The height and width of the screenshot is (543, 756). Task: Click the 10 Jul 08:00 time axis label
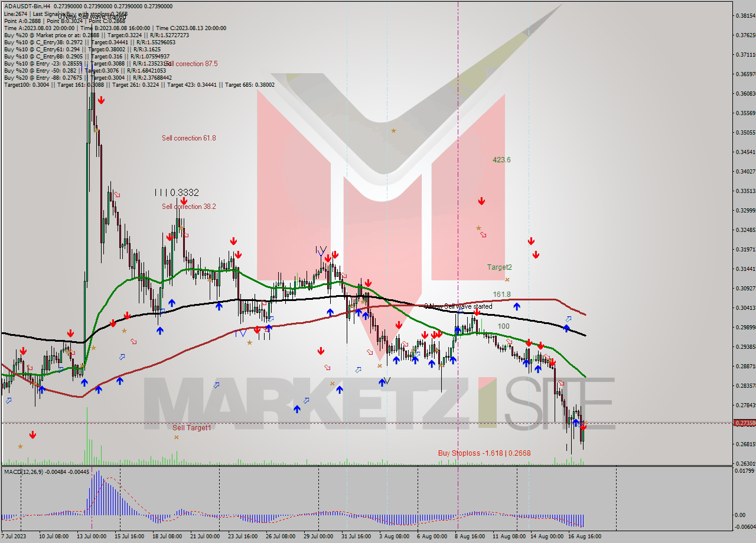tap(54, 537)
